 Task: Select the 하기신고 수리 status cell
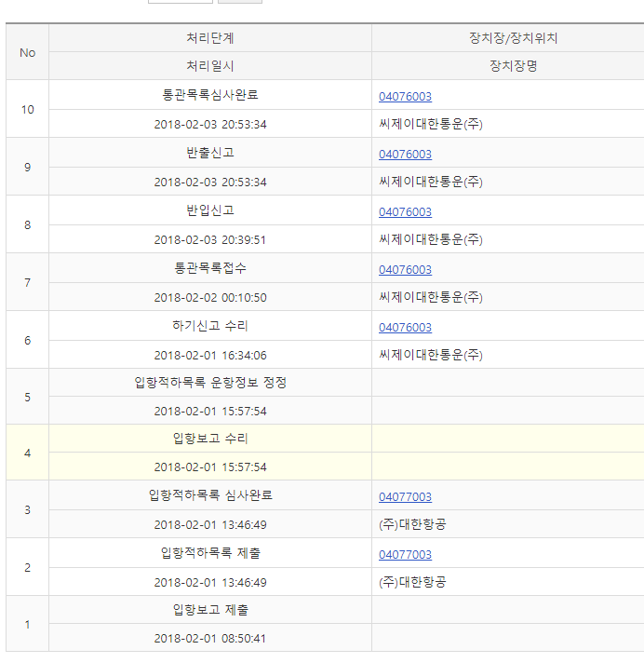click(210, 326)
